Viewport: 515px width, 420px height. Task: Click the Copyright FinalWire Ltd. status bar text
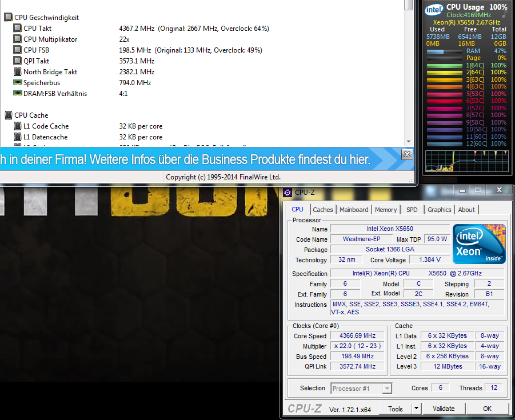coord(223,177)
